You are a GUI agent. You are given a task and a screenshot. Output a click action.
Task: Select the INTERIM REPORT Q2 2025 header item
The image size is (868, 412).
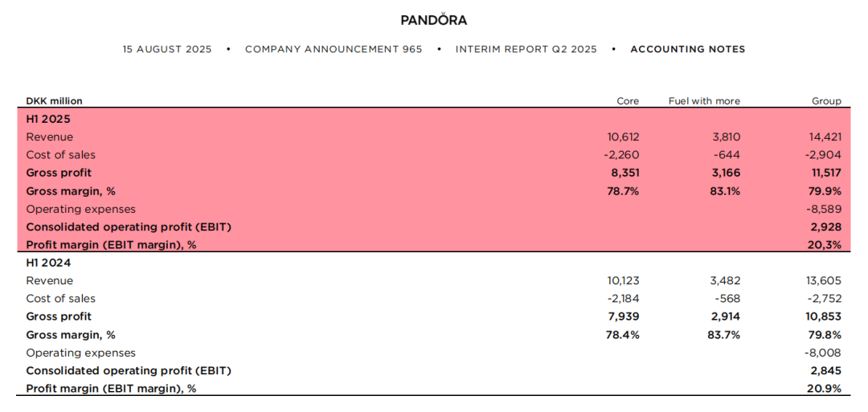click(526, 49)
